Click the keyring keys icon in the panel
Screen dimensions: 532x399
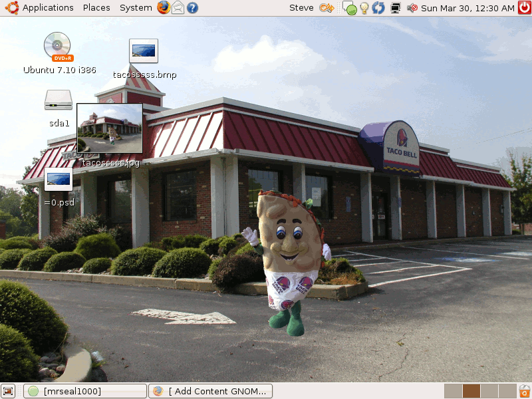pos(327,8)
